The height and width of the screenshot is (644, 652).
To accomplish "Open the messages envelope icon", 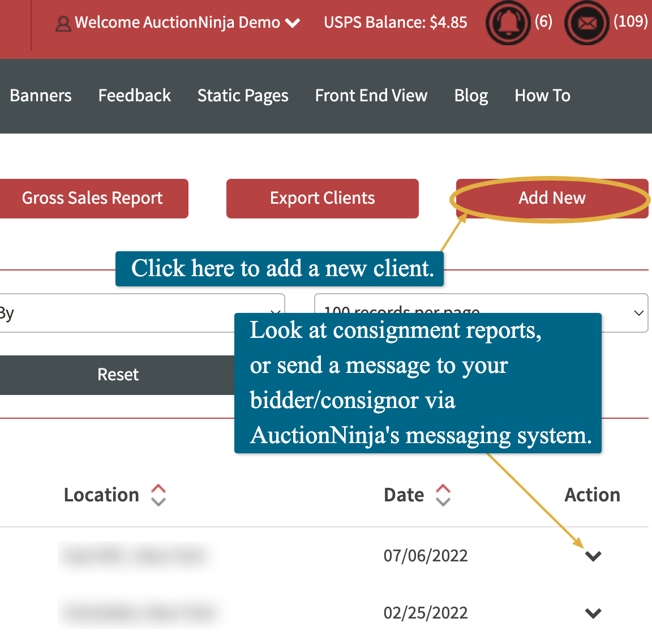I will (587, 23).
